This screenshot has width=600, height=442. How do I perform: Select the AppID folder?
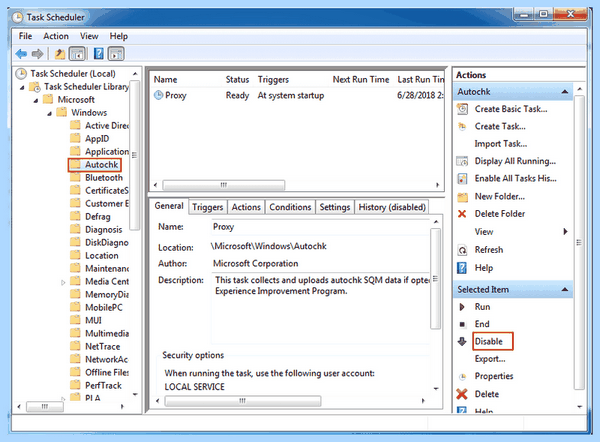(97, 139)
